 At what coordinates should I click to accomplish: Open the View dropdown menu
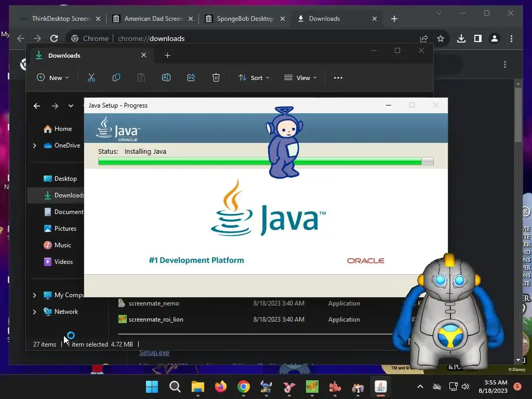pos(300,78)
